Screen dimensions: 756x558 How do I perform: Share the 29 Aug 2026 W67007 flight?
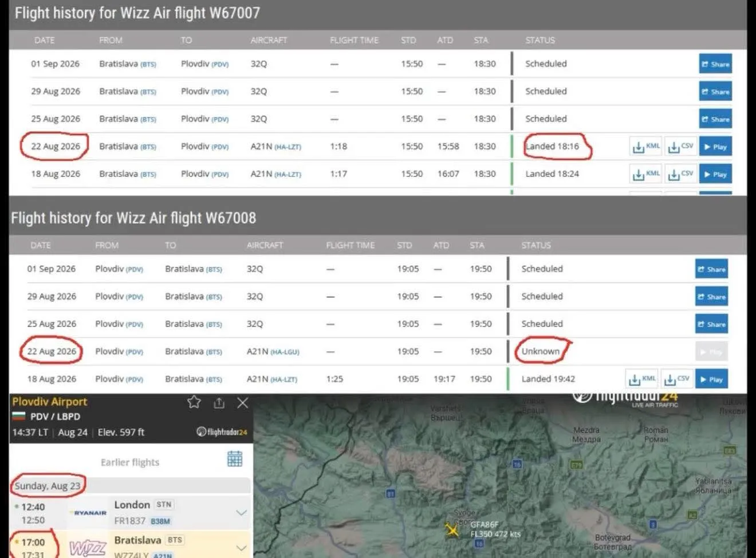coord(715,92)
